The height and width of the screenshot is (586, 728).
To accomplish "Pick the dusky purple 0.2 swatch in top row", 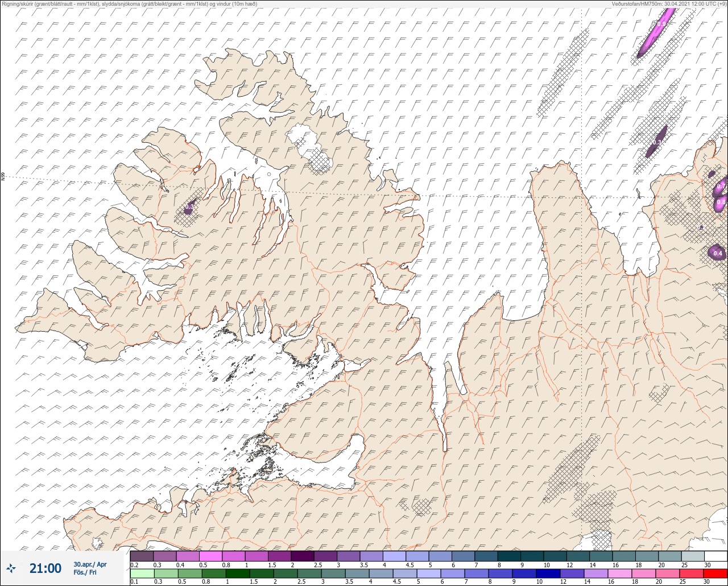I will click(142, 556).
